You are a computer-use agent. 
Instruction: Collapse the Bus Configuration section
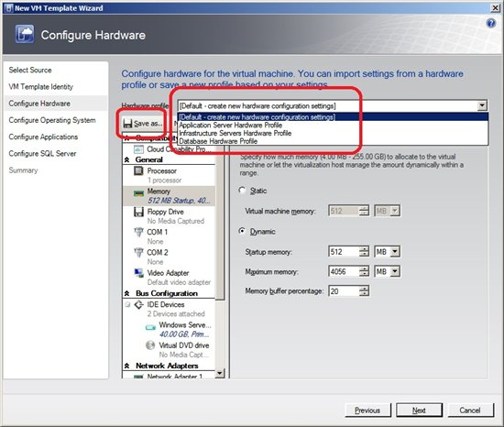click(127, 293)
